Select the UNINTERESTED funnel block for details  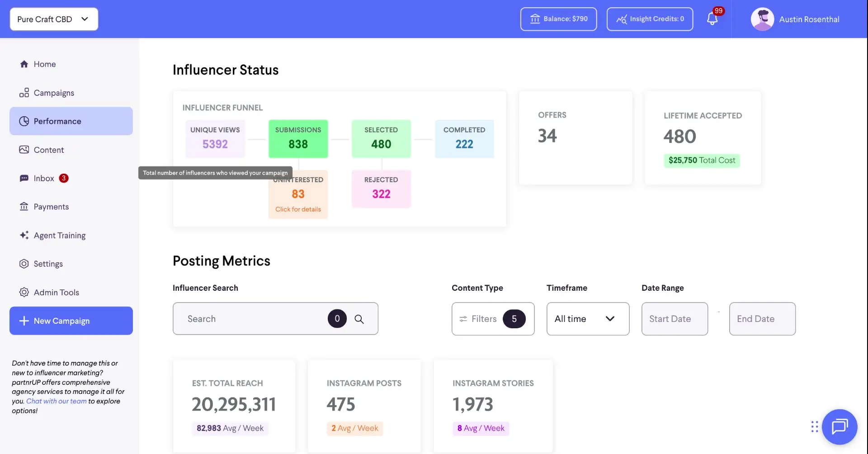[x=298, y=194]
